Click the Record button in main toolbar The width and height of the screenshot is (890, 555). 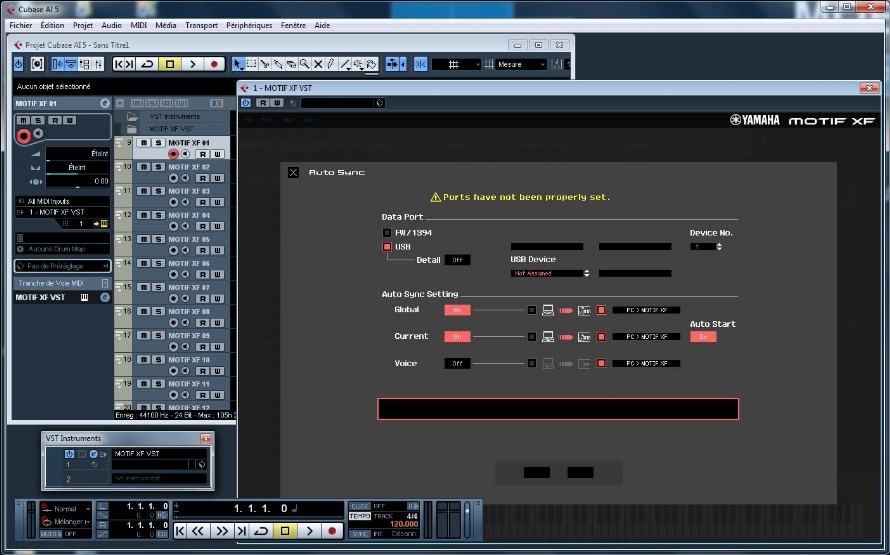click(x=214, y=64)
